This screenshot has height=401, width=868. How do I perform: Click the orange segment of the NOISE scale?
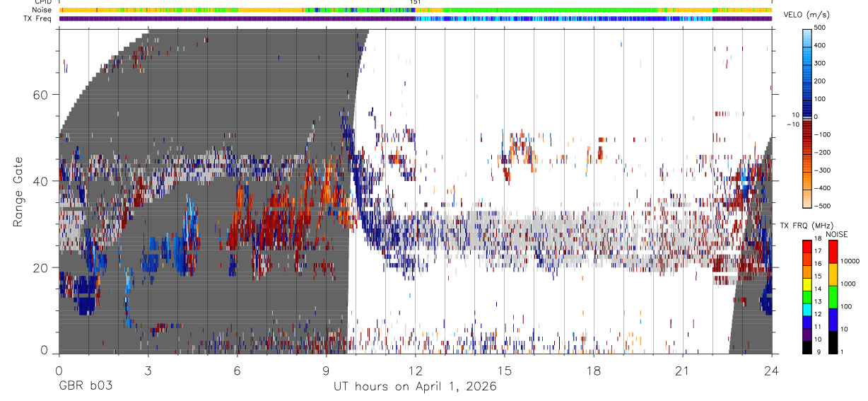833,273
